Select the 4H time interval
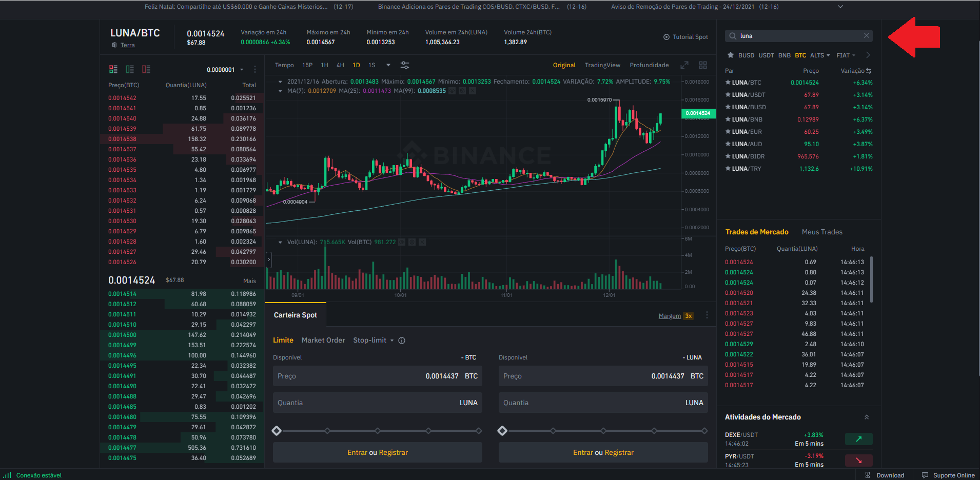This screenshot has width=980, height=480. point(340,65)
